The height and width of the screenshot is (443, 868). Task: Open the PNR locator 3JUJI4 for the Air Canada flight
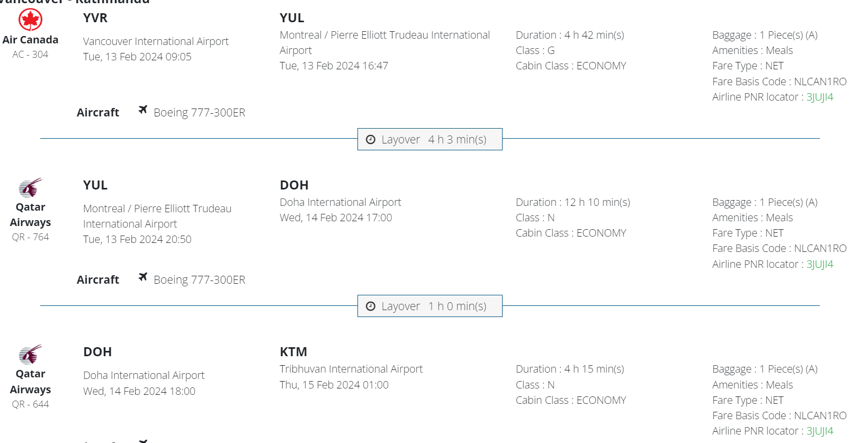(819, 97)
